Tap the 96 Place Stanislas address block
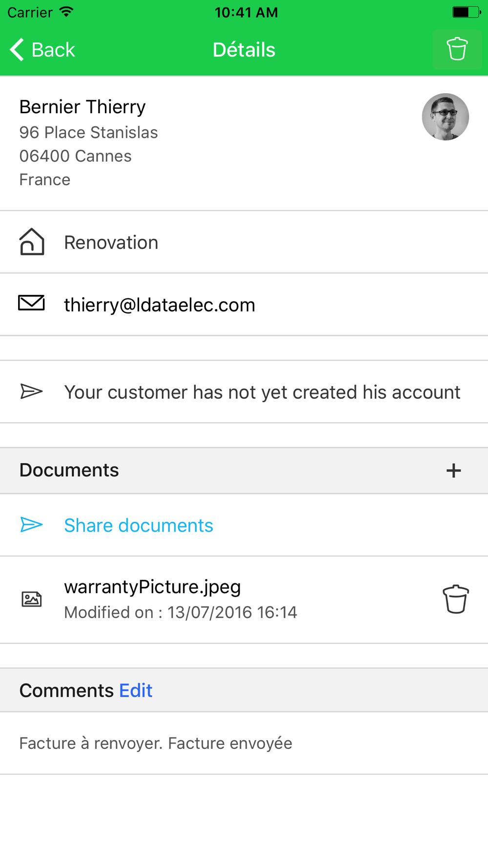The height and width of the screenshot is (868, 488). (x=88, y=156)
